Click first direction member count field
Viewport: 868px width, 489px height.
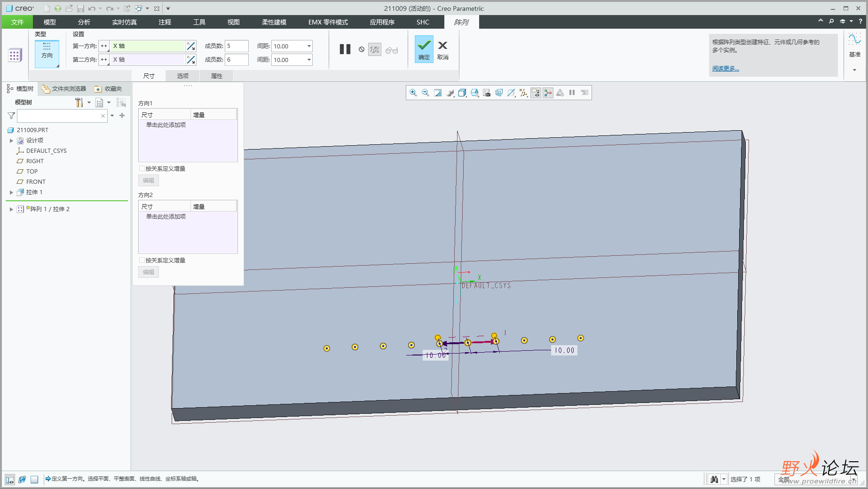coord(237,46)
